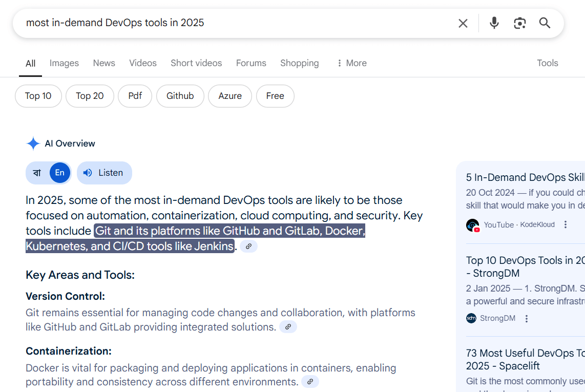
Task: Submit search with magnifier icon
Action: (x=545, y=23)
